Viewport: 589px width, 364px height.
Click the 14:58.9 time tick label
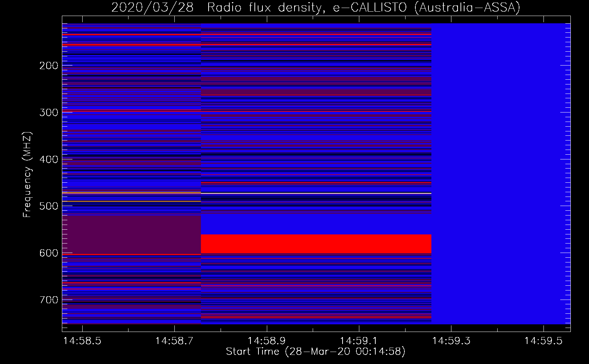pyautogui.click(x=267, y=341)
